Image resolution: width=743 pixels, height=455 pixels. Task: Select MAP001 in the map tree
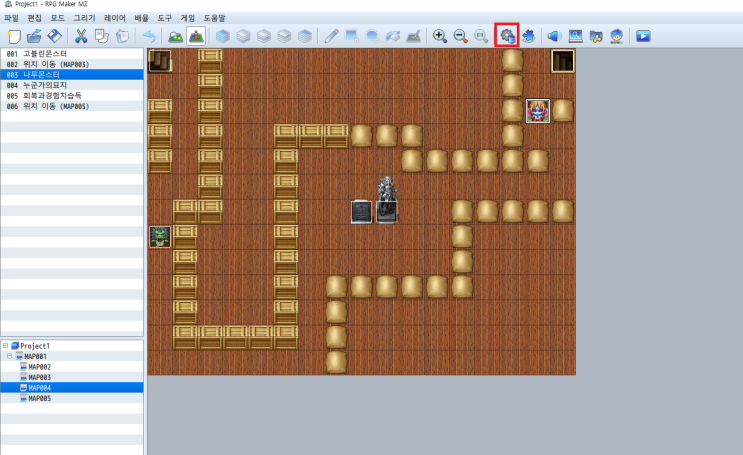point(36,356)
